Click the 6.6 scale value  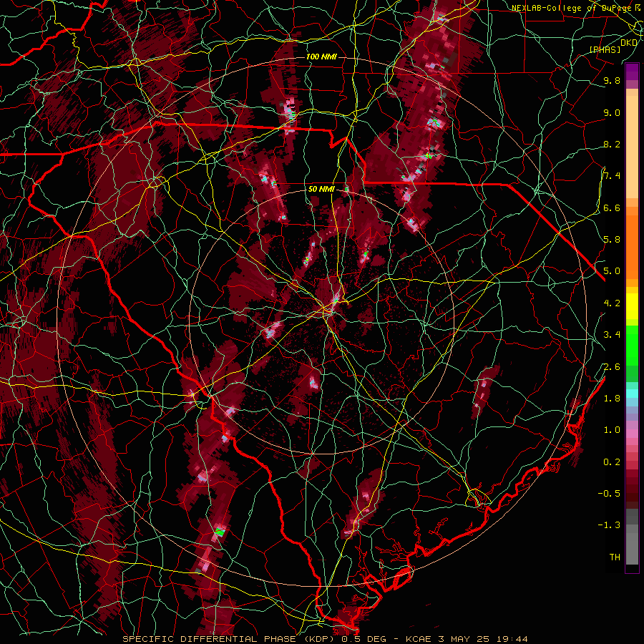612,208
